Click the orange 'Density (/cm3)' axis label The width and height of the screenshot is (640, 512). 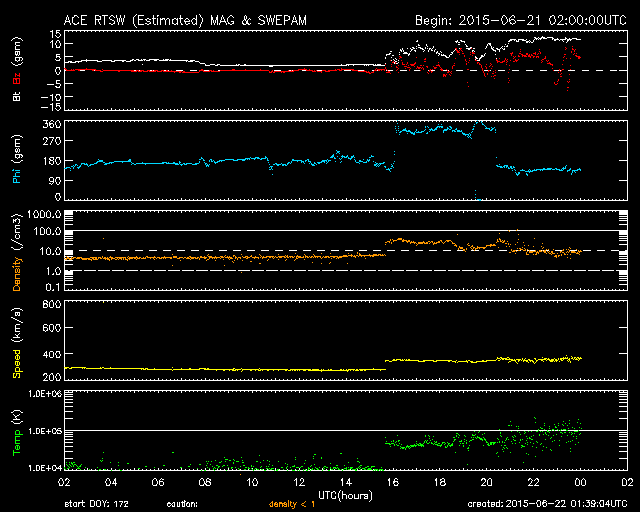click(x=17, y=252)
